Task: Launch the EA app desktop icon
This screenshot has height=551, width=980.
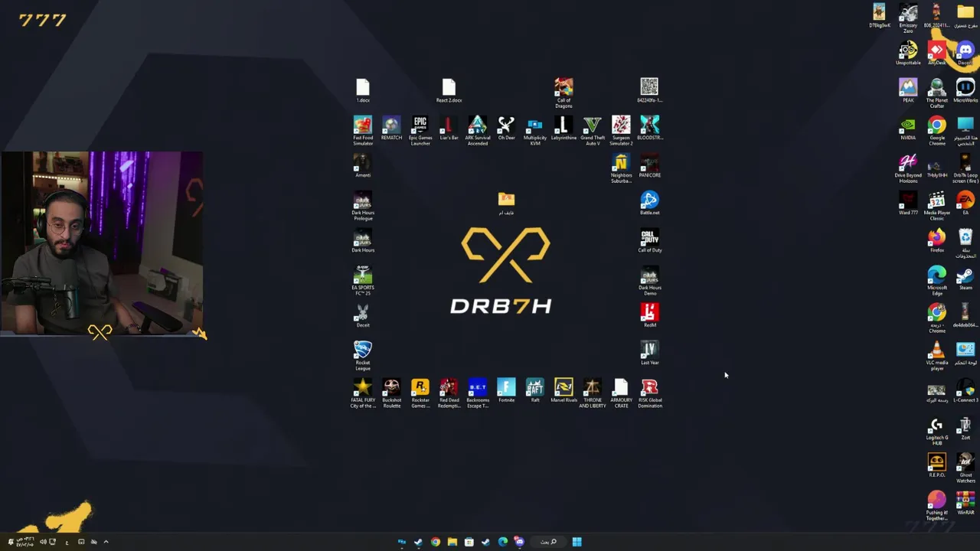Action: point(965,203)
